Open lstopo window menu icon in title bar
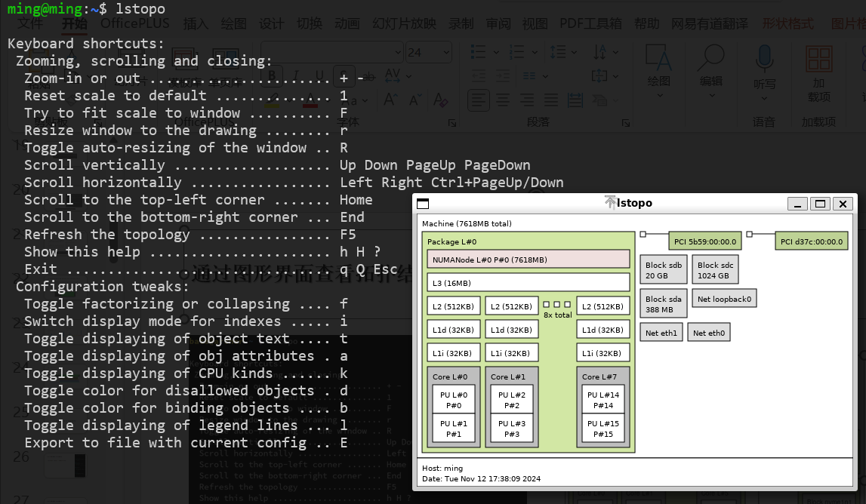The height and width of the screenshot is (504, 866). [x=423, y=204]
